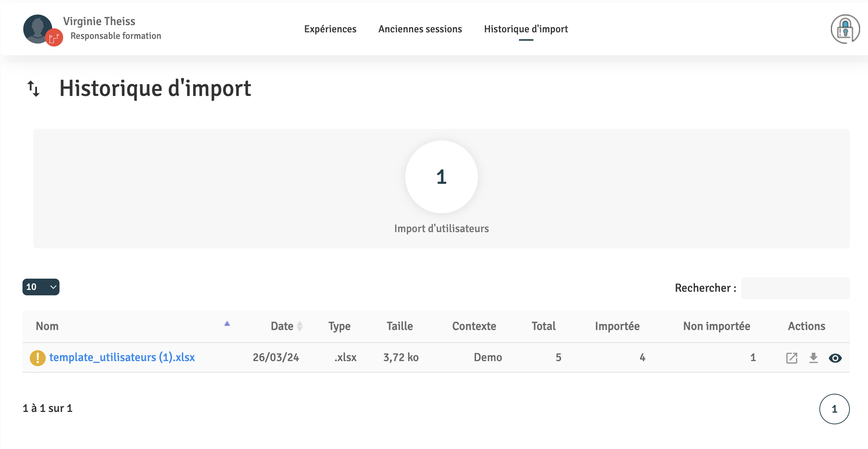Sort table by Nom column arrow
The height and width of the screenshot is (449, 868).
pos(227,324)
